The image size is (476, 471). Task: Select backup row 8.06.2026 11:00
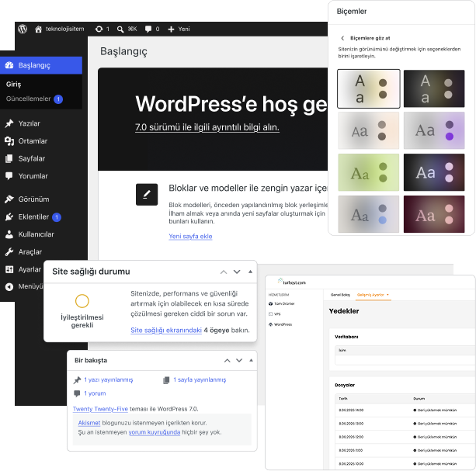405,450
